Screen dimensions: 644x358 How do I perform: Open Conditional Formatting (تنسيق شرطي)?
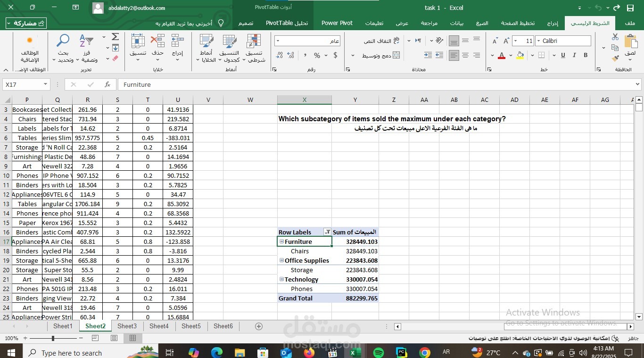[x=255, y=49]
